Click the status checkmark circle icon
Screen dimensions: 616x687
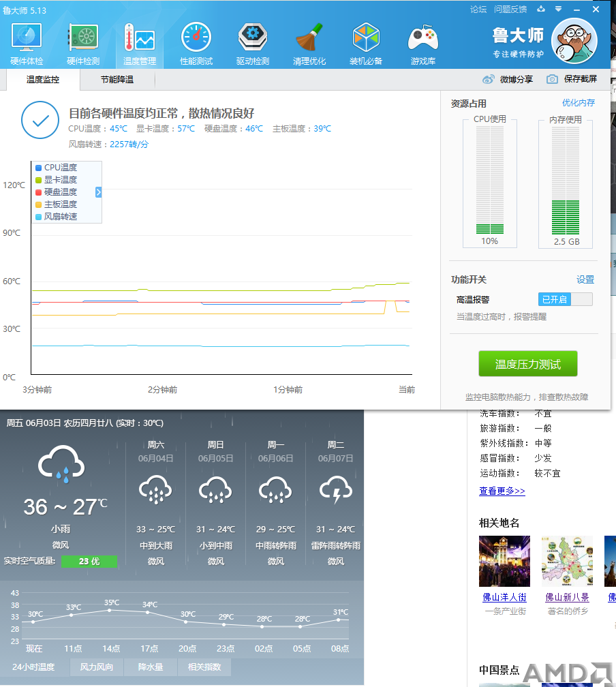click(40, 120)
